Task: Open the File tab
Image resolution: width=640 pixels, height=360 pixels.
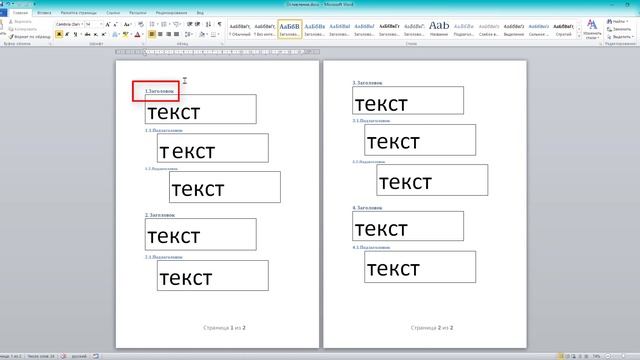Action: (3, 13)
